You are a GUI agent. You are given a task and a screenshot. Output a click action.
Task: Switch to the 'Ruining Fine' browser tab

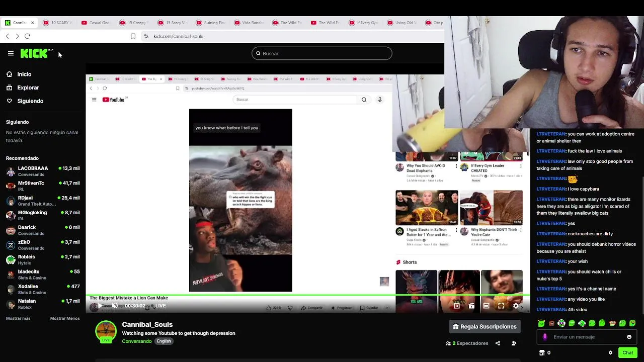click(x=211, y=23)
